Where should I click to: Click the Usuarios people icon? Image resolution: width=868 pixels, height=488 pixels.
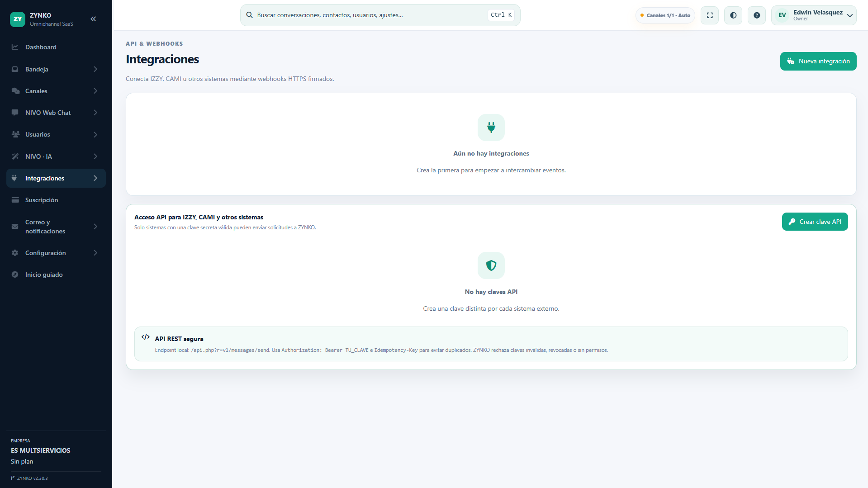pyautogui.click(x=15, y=134)
